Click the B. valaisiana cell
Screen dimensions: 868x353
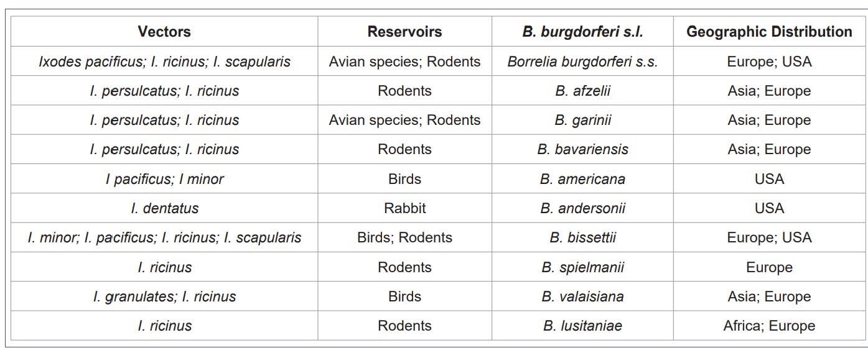pos(582,296)
